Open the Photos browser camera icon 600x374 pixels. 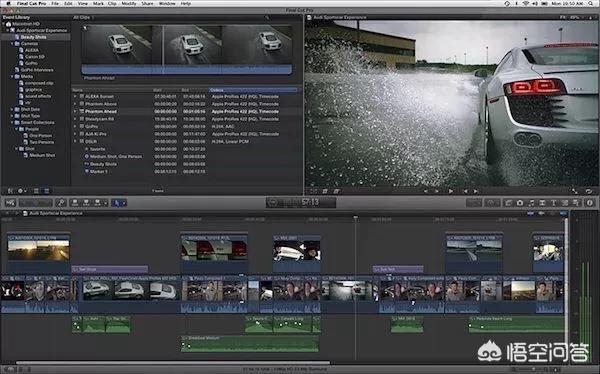coord(519,203)
